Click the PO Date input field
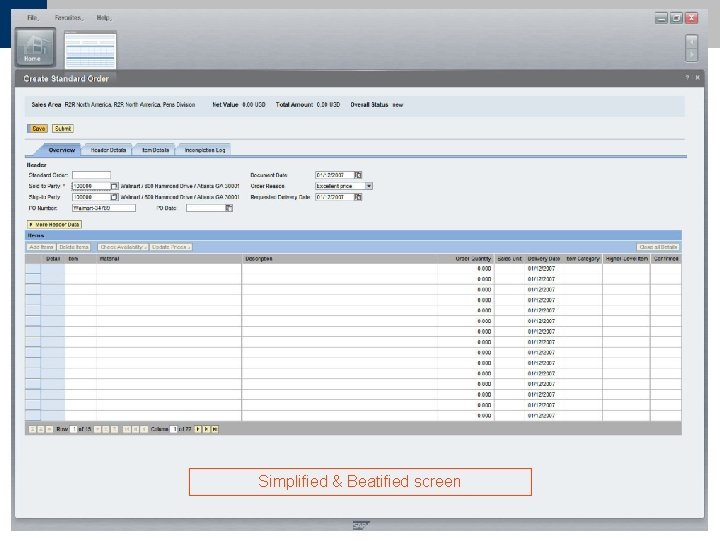 [205, 208]
